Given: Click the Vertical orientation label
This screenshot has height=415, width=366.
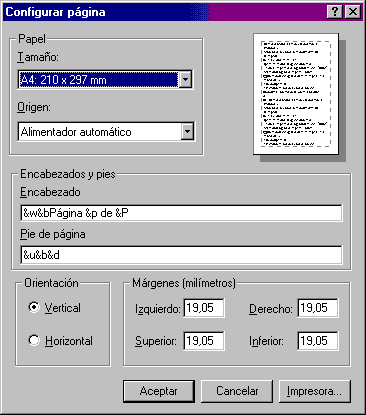Looking at the screenshot, I should pyautogui.click(x=63, y=308).
